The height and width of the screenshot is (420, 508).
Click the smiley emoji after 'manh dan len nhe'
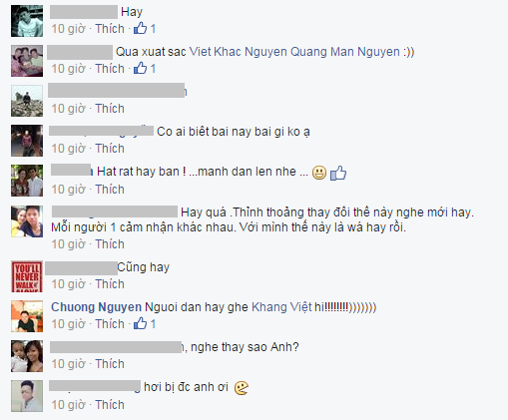(319, 173)
